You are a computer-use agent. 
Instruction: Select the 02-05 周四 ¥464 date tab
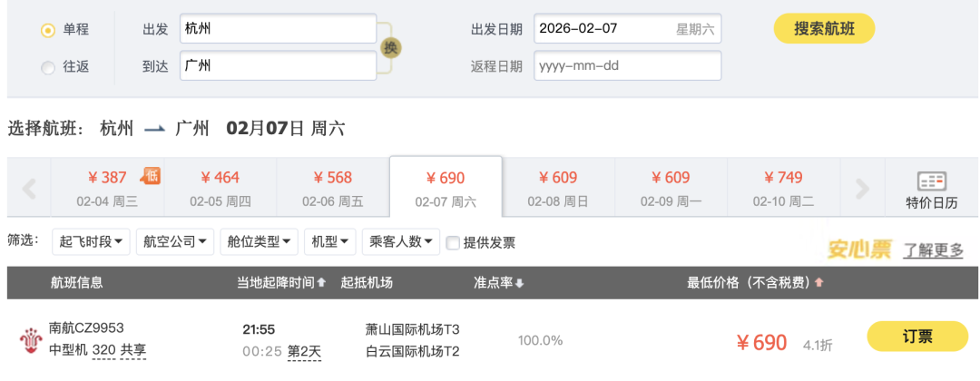coord(220,188)
